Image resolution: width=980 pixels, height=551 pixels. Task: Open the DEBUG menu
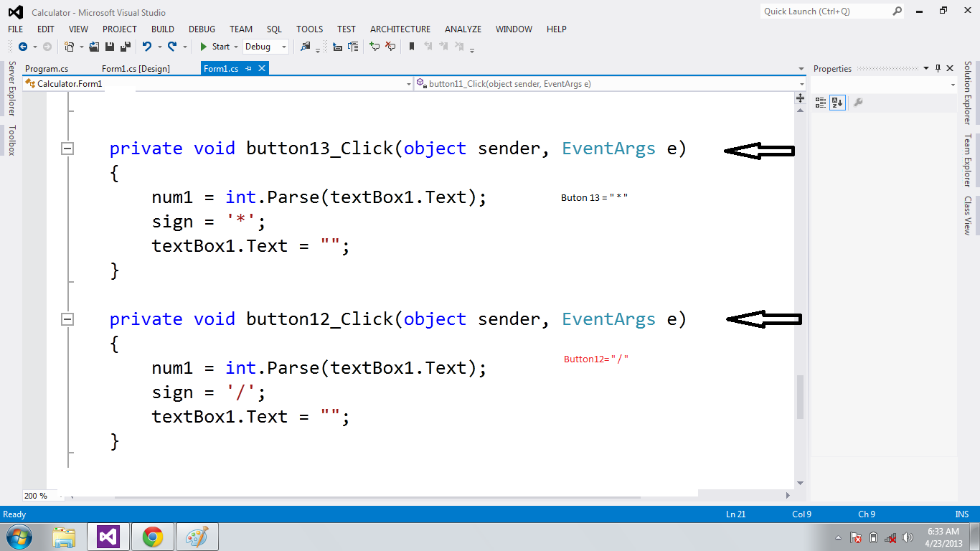pyautogui.click(x=202, y=29)
